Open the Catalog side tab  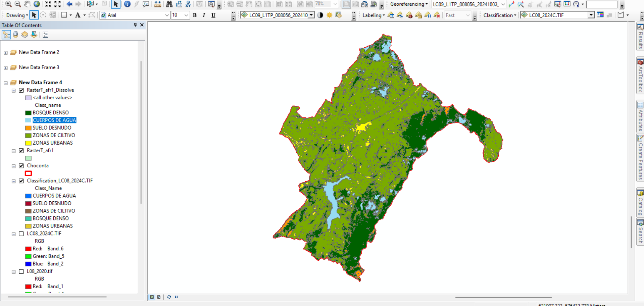[640, 202]
